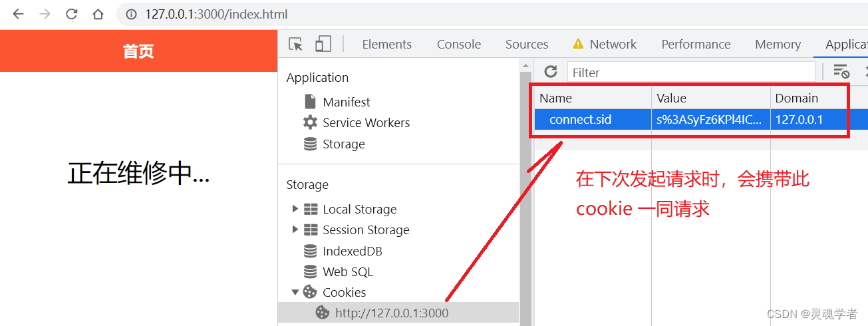Go to the browser home page icon

98,14
